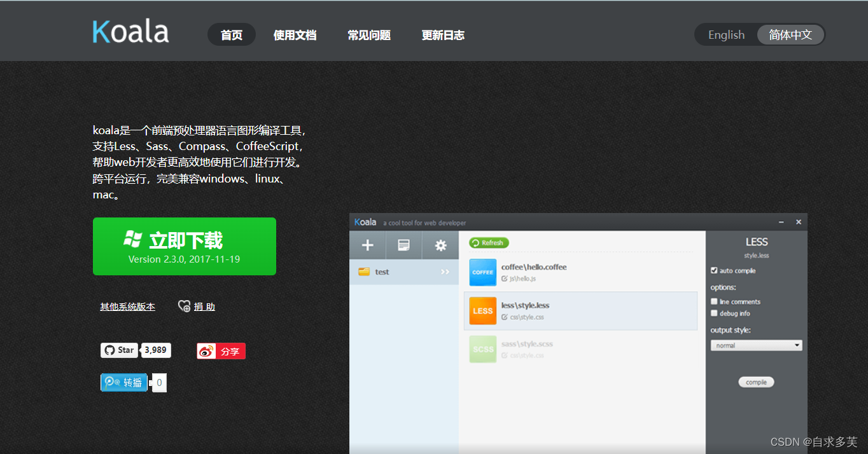
Task: Click the file list panel icon
Action: pyautogui.click(x=404, y=245)
